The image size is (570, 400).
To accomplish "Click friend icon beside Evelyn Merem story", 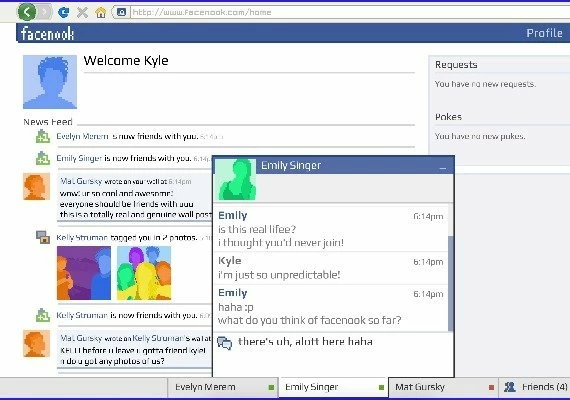I will pyautogui.click(x=43, y=136).
